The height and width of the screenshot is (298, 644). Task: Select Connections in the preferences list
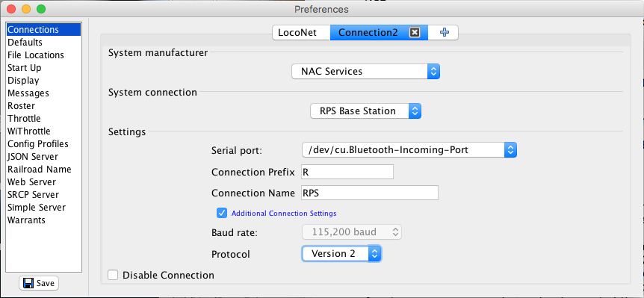[43, 30]
